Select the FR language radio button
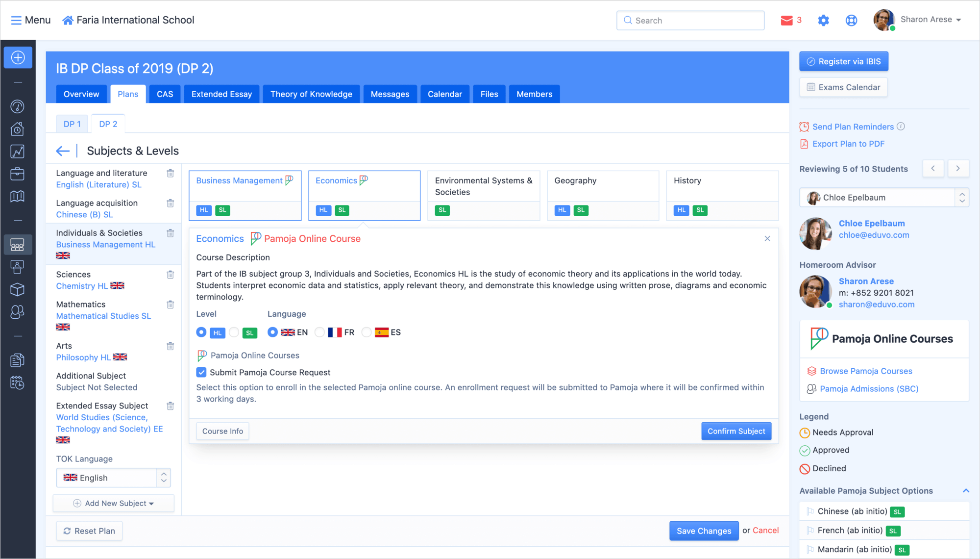980x559 pixels. [x=319, y=332]
